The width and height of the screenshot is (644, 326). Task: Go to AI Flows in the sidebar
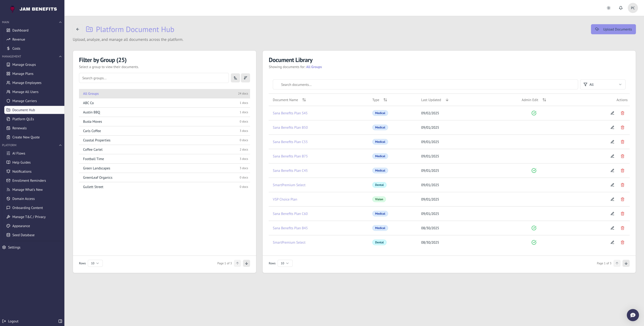tap(19, 153)
